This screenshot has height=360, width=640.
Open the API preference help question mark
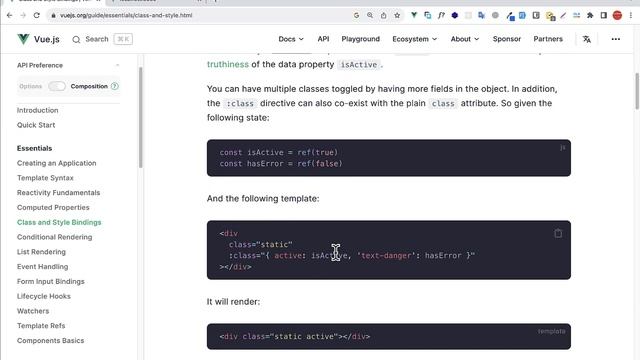[115, 86]
